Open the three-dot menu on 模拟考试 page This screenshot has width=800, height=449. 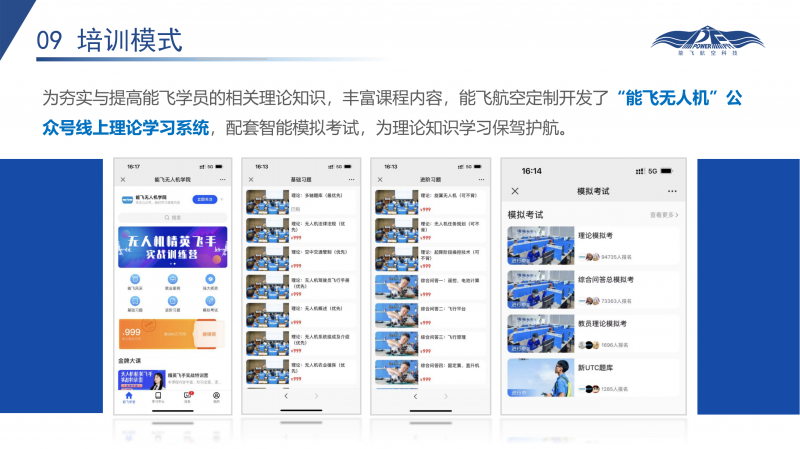(x=672, y=191)
